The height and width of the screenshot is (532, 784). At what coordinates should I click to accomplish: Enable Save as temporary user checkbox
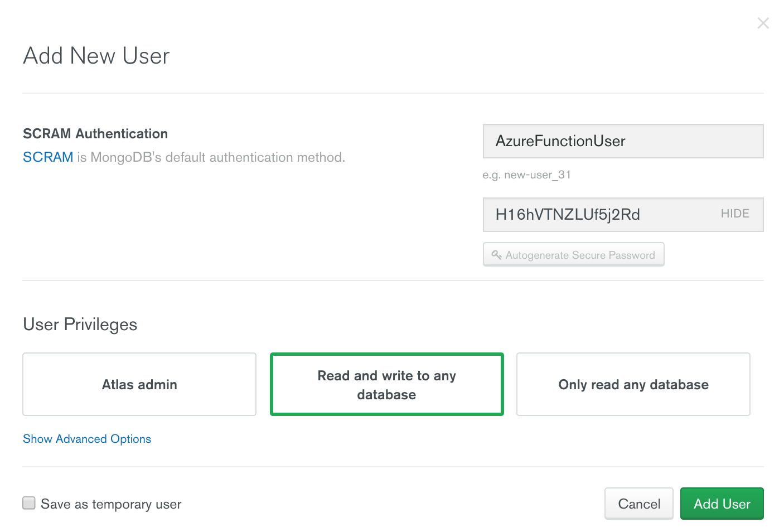29,503
